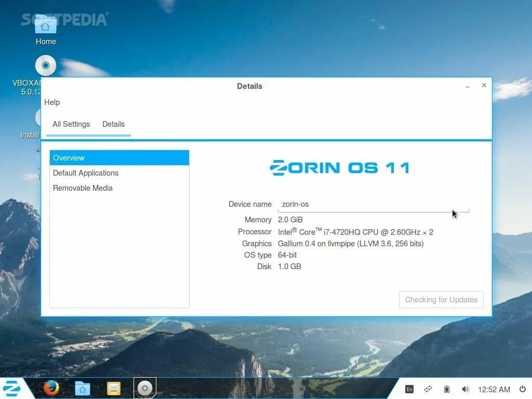Open the network connections tray icon
The height and width of the screenshot is (399, 532).
point(428,389)
